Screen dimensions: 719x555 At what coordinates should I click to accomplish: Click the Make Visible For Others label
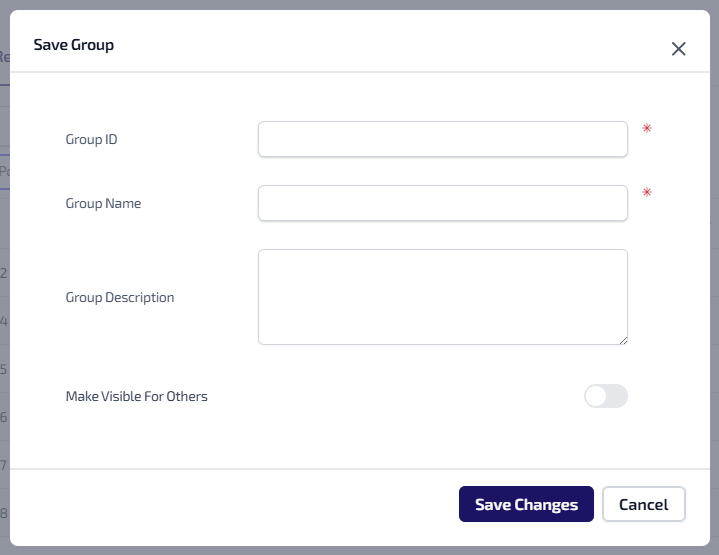tap(136, 396)
